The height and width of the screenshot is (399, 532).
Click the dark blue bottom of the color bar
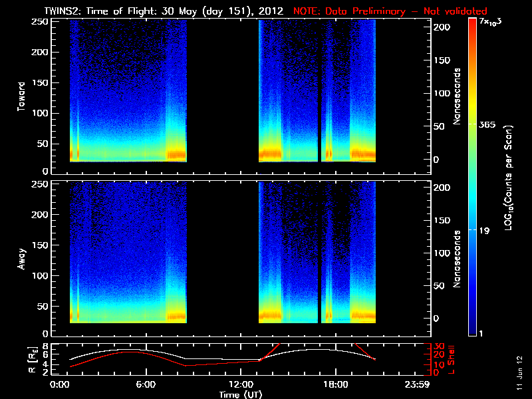[x=472, y=331]
